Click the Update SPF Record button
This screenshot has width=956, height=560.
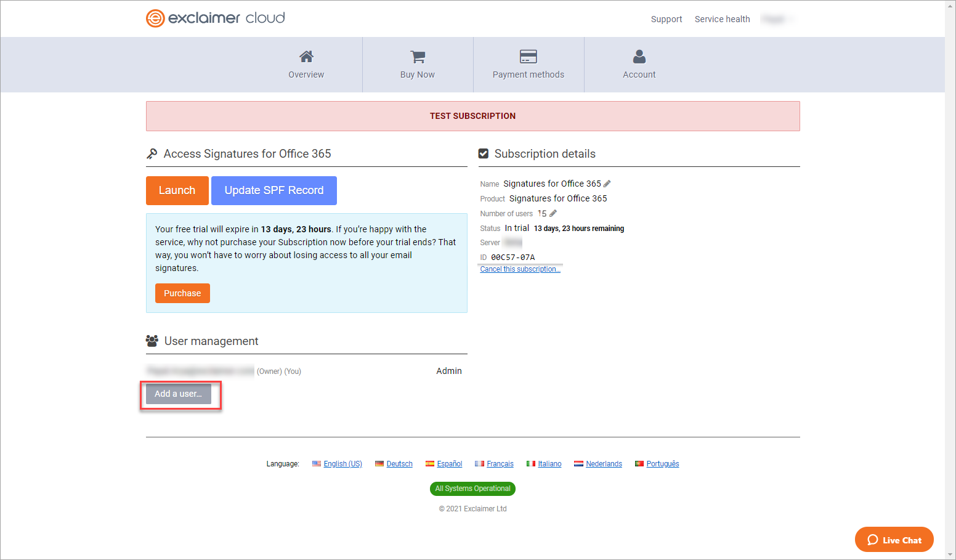click(x=273, y=190)
